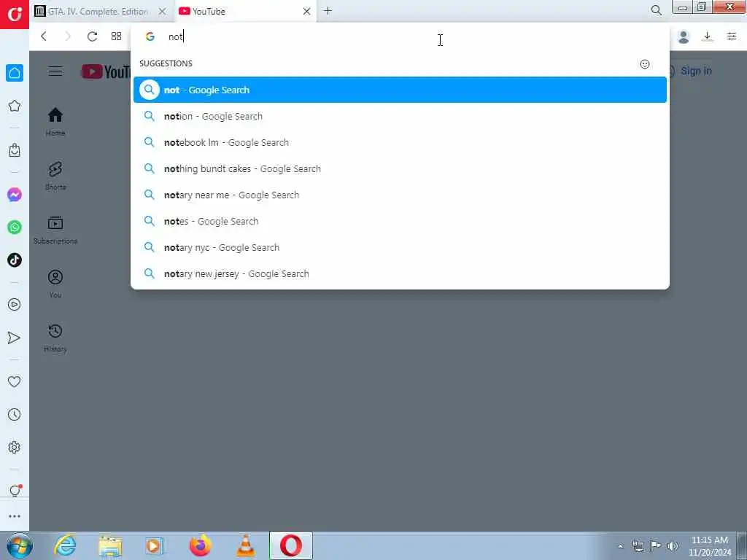Open YouTube Subscriptions

[55, 230]
